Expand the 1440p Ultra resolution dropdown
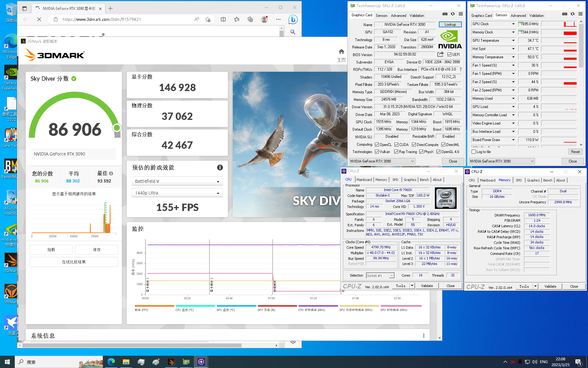This screenshot has height=368, width=588. pyautogui.click(x=177, y=193)
